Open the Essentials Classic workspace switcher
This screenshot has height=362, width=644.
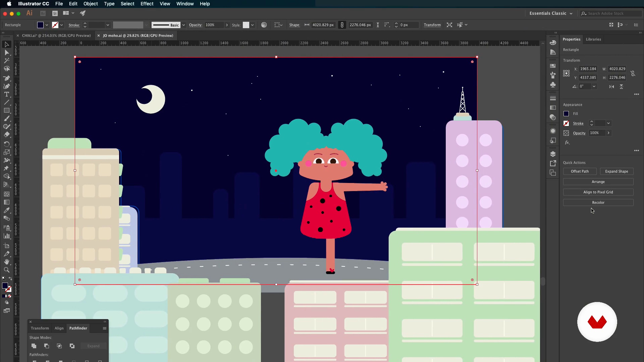pos(551,13)
